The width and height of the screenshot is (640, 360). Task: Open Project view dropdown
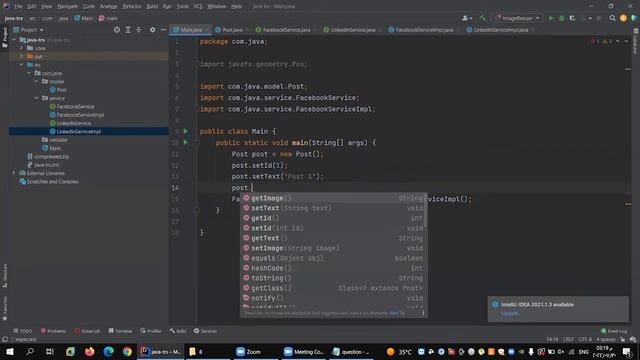(x=29, y=30)
